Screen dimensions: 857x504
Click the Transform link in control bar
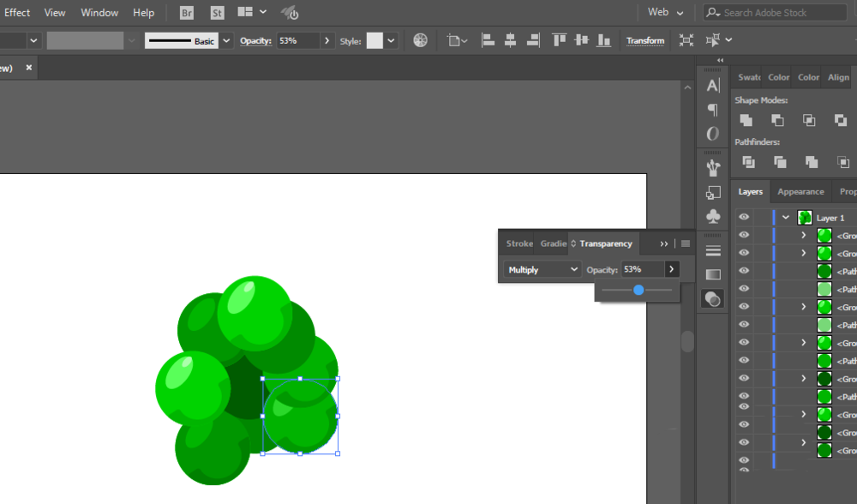pyautogui.click(x=645, y=41)
